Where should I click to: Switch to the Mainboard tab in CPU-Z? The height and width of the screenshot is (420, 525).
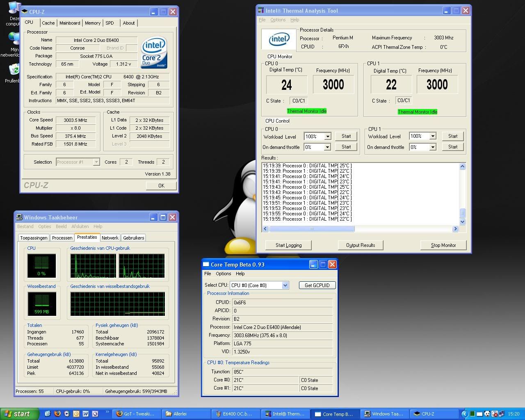(x=70, y=23)
